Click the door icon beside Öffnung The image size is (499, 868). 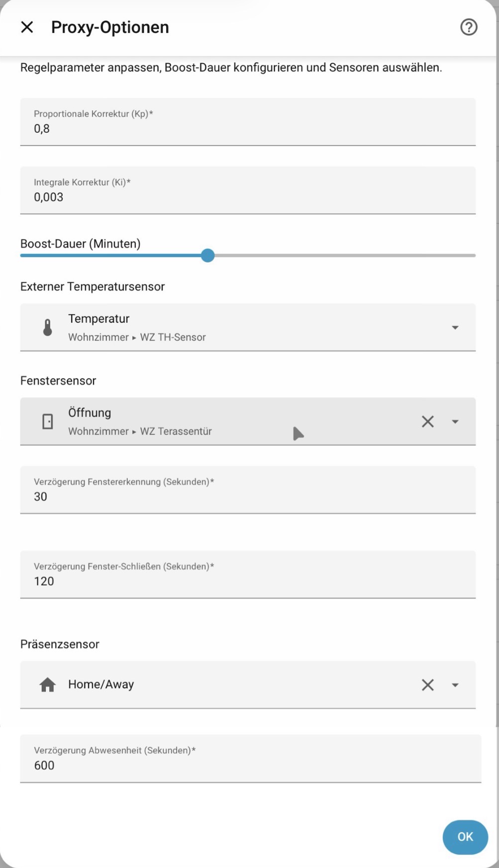(48, 422)
